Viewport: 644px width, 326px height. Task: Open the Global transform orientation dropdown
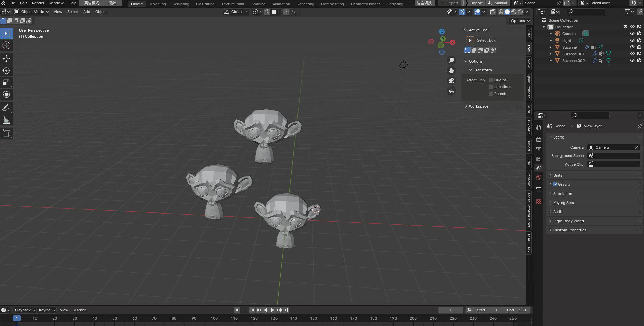236,12
